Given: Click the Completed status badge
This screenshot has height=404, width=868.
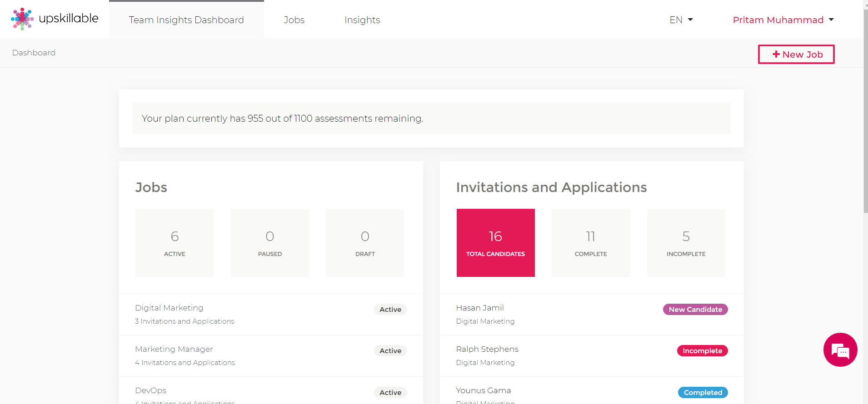Looking at the screenshot, I should click(703, 393).
